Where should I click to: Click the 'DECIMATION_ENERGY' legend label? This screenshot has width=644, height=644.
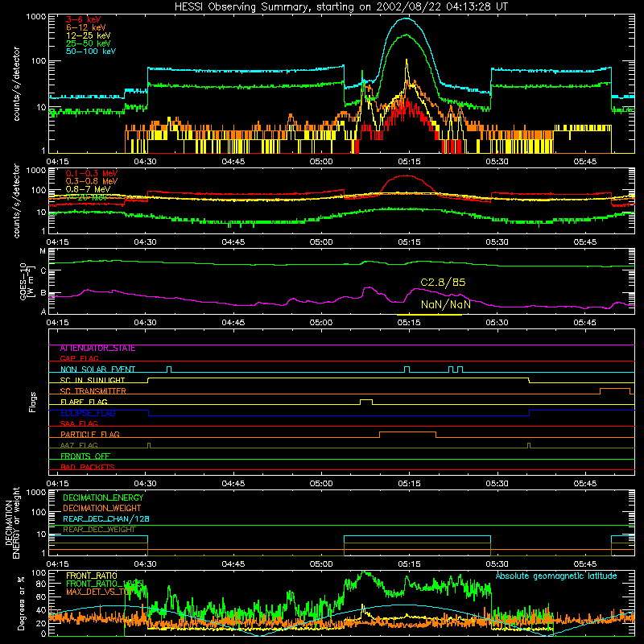click(x=103, y=497)
